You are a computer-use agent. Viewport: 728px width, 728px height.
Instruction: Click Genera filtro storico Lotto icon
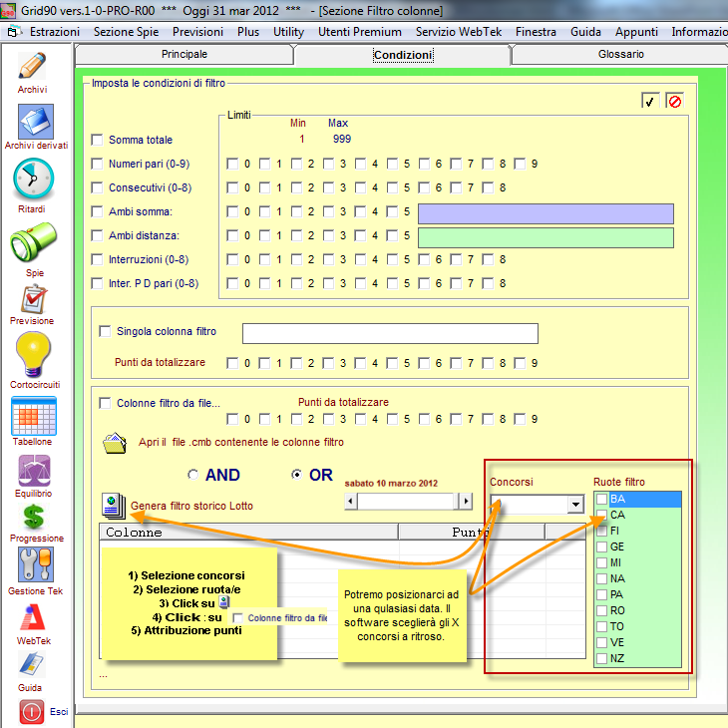pyautogui.click(x=114, y=506)
